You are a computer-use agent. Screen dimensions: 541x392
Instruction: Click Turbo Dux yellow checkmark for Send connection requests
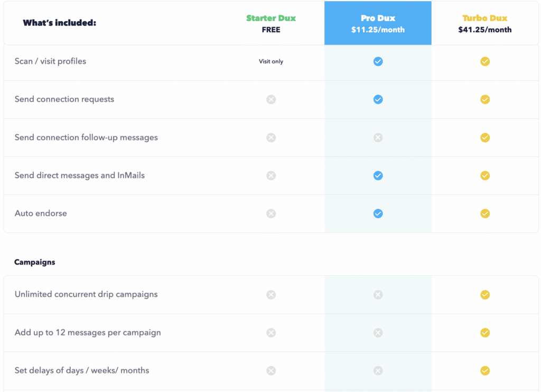[x=485, y=99]
